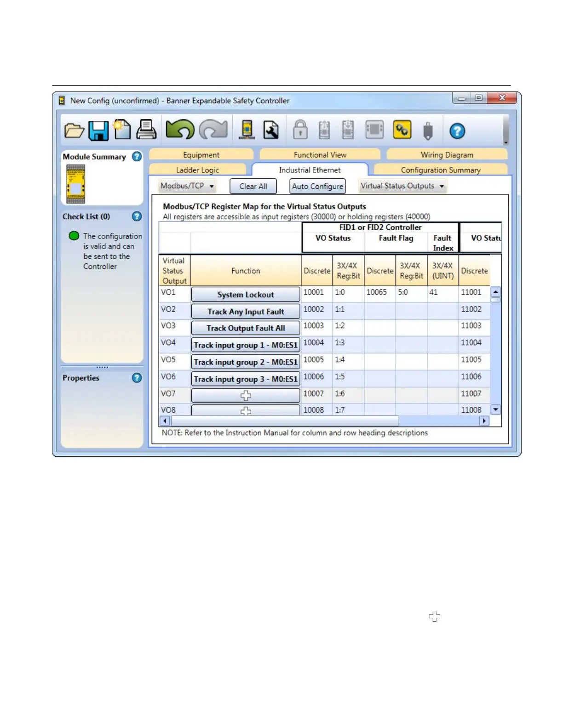Print the configuration with printer icon

(146, 130)
